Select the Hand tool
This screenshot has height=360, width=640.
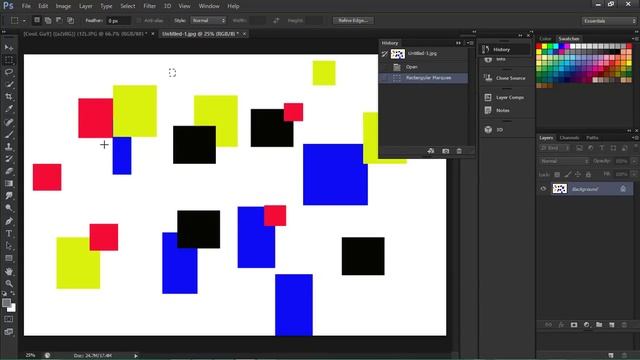[x=9, y=271]
